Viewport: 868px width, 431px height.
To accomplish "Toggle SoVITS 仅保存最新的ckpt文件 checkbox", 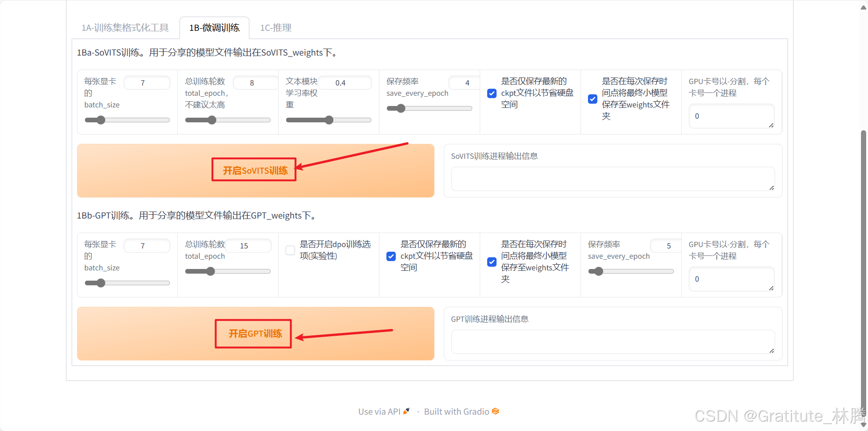I will click(x=492, y=93).
